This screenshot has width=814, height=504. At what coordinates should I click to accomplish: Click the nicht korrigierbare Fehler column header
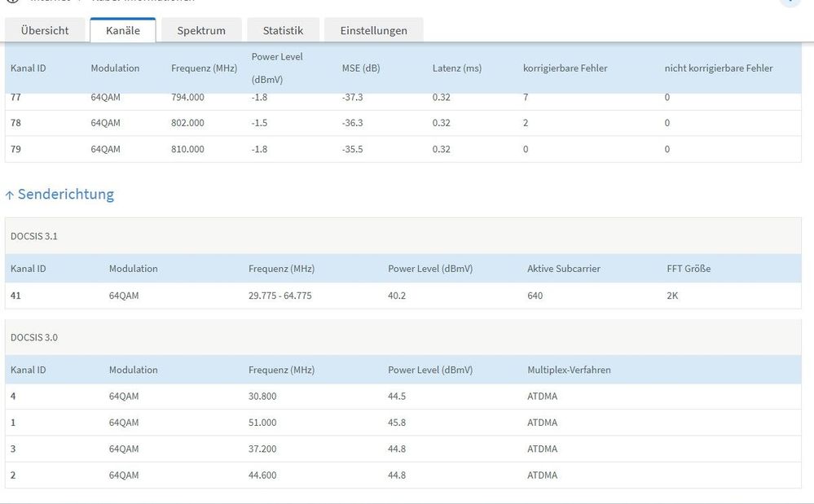(x=719, y=68)
